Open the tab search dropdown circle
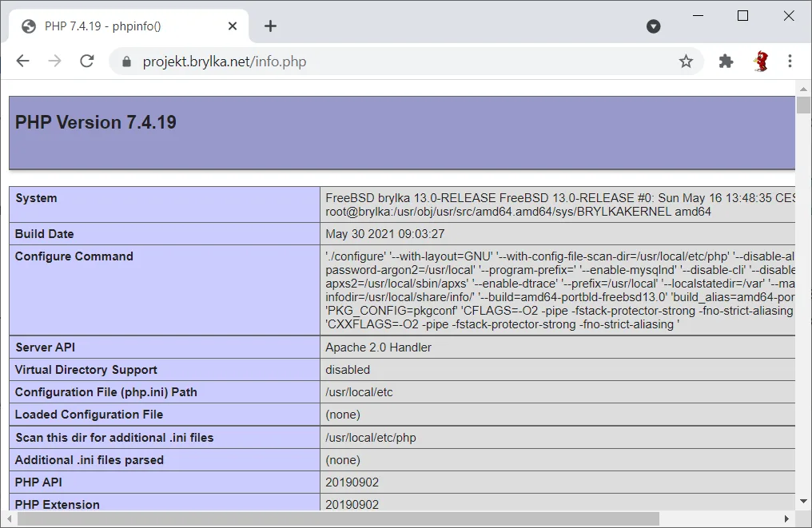 (654, 26)
